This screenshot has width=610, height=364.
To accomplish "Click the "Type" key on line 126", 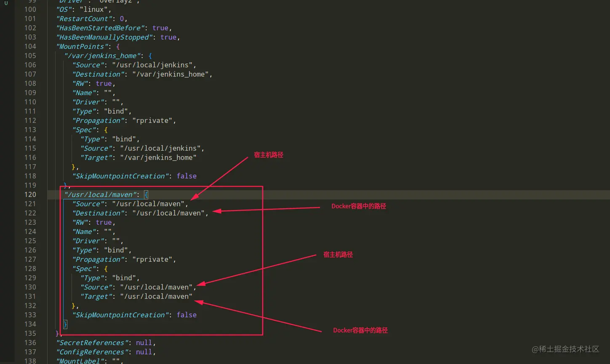I will (84, 250).
